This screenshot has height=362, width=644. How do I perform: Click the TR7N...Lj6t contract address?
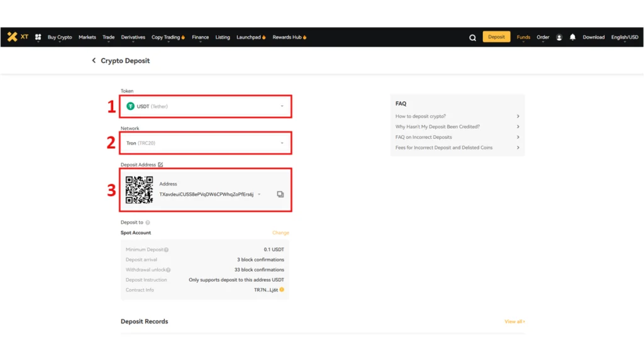click(x=266, y=290)
